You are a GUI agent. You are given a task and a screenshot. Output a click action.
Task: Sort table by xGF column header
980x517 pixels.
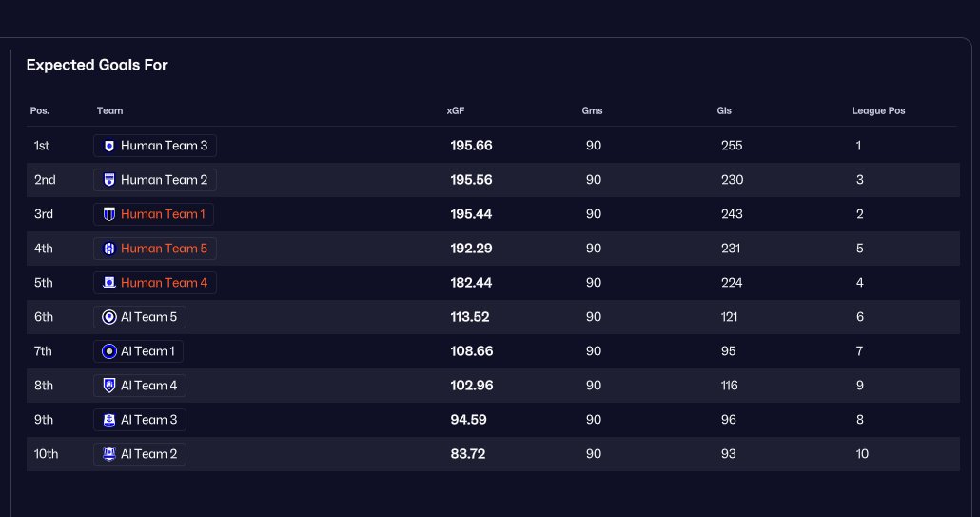point(455,111)
